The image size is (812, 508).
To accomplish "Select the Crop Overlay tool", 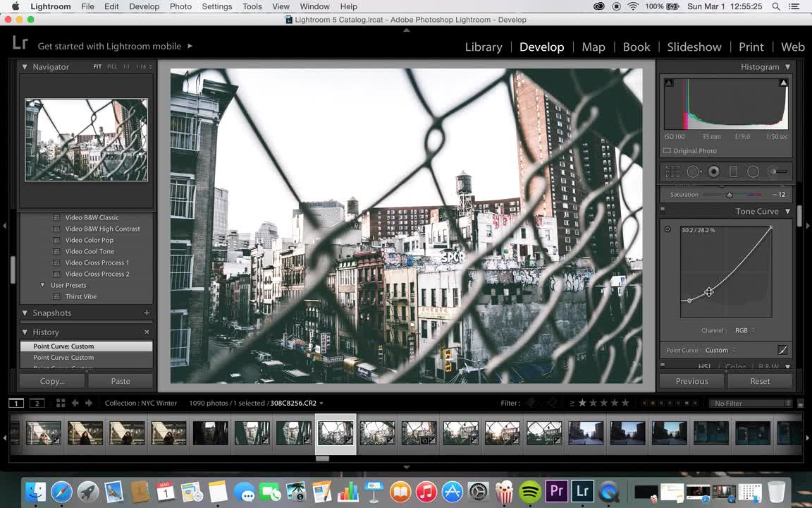I will pos(673,171).
